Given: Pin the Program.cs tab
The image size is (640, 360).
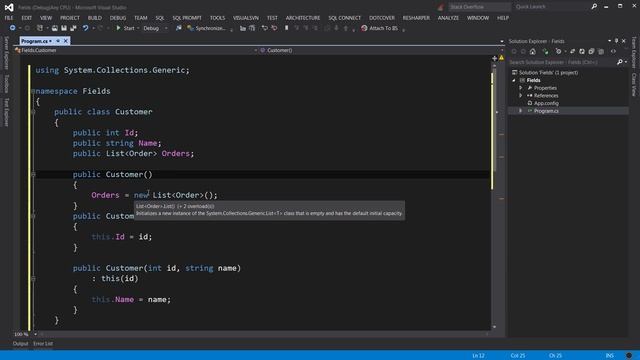Looking at the screenshot, I should pyautogui.click(x=58, y=41).
